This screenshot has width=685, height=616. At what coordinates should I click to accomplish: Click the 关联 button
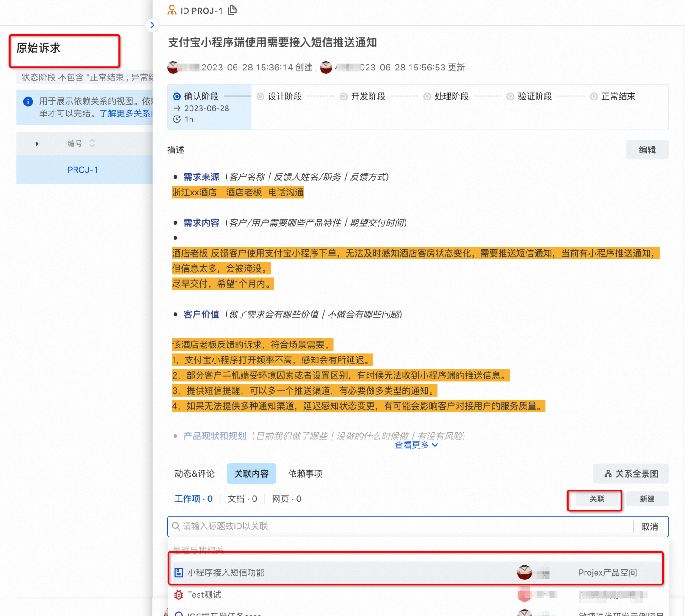597,499
